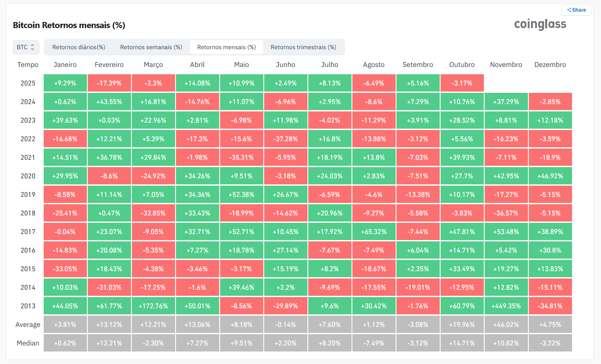The height and width of the screenshot is (364, 601).
Task: Click the Share button
Action: click(576, 10)
